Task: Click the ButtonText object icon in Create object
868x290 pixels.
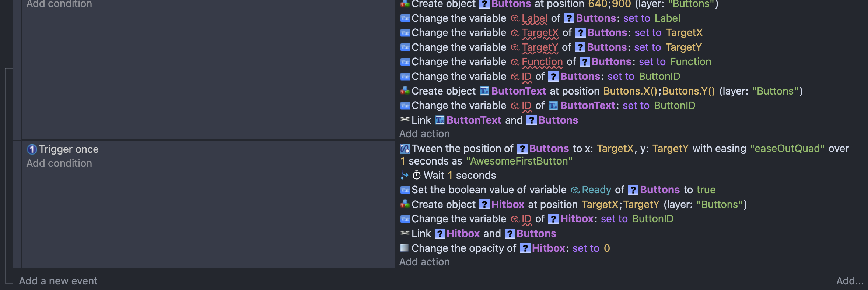Action: pyautogui.click(x=484, y=91)
